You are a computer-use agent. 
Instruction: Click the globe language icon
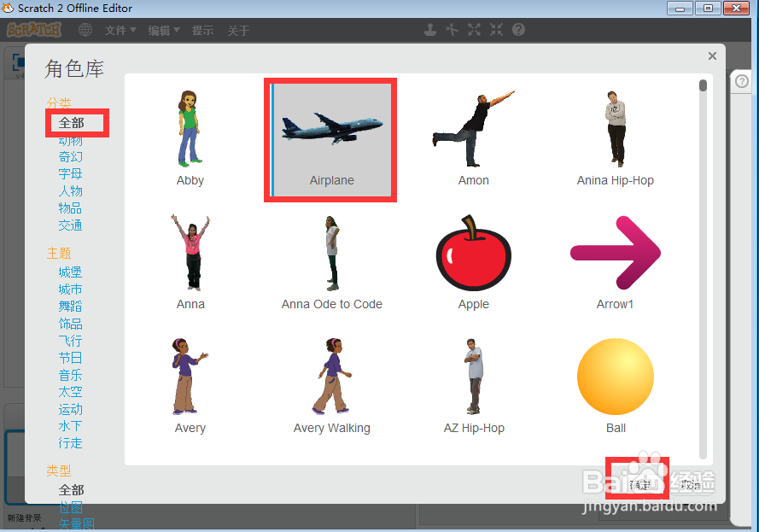pos(85,30)
